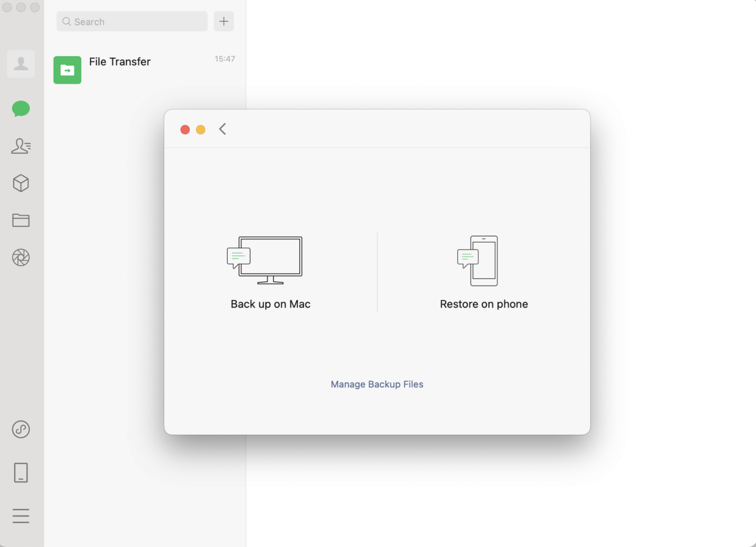
Task: Start a new chat with plus button
Action: click(x=223, y=21)
